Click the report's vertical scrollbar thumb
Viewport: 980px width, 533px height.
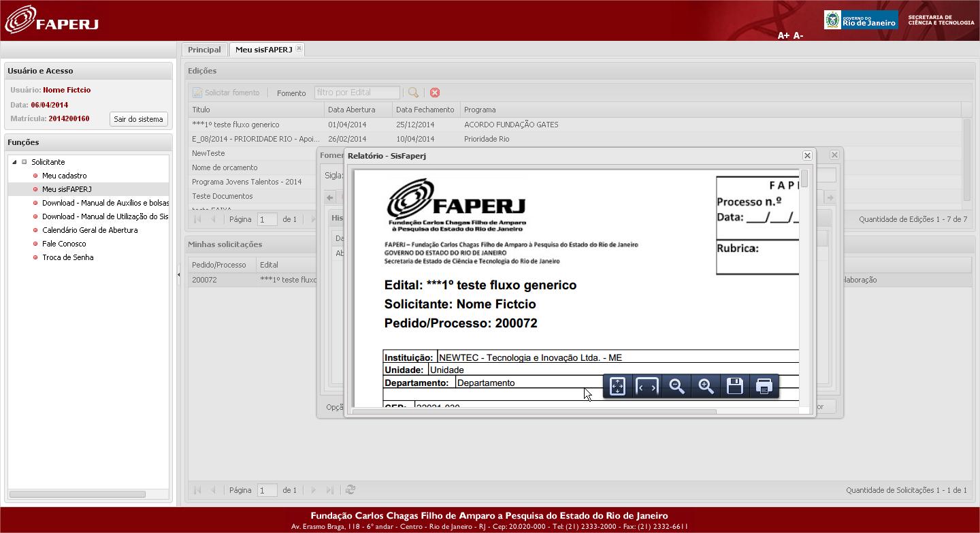pos(804,178)
